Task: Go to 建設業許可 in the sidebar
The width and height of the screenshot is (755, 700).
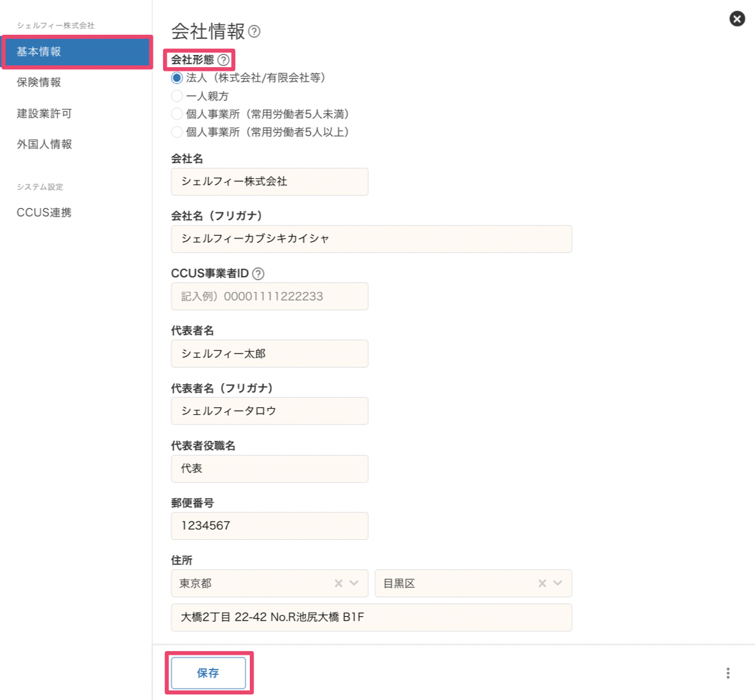Action: (x=45, y=114)
